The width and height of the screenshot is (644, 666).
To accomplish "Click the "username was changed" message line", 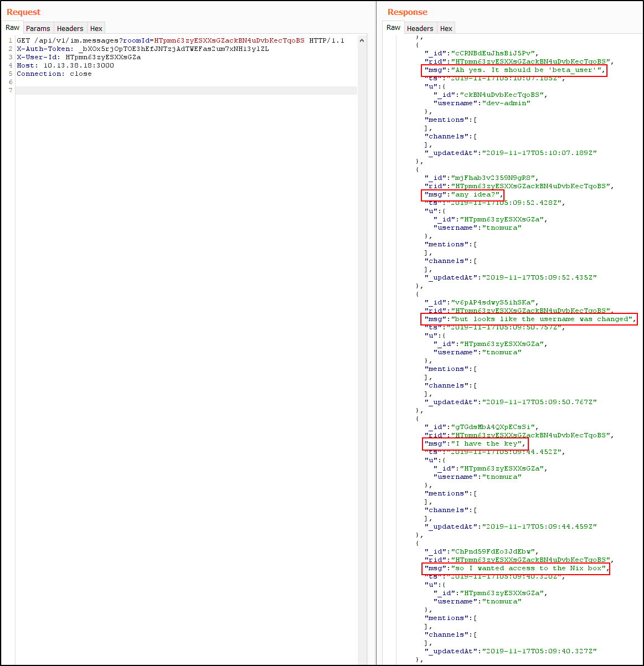I will (x=528, y=319).
